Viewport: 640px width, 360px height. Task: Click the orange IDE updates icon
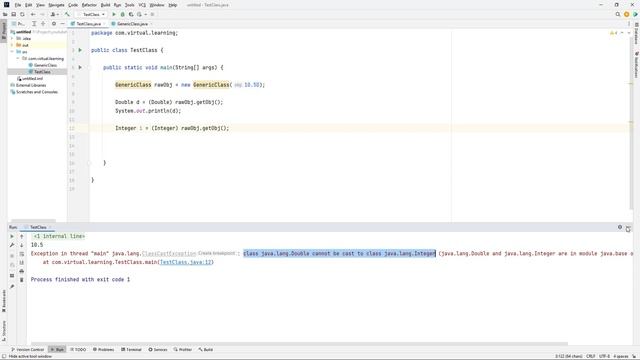tap(627, 14)
